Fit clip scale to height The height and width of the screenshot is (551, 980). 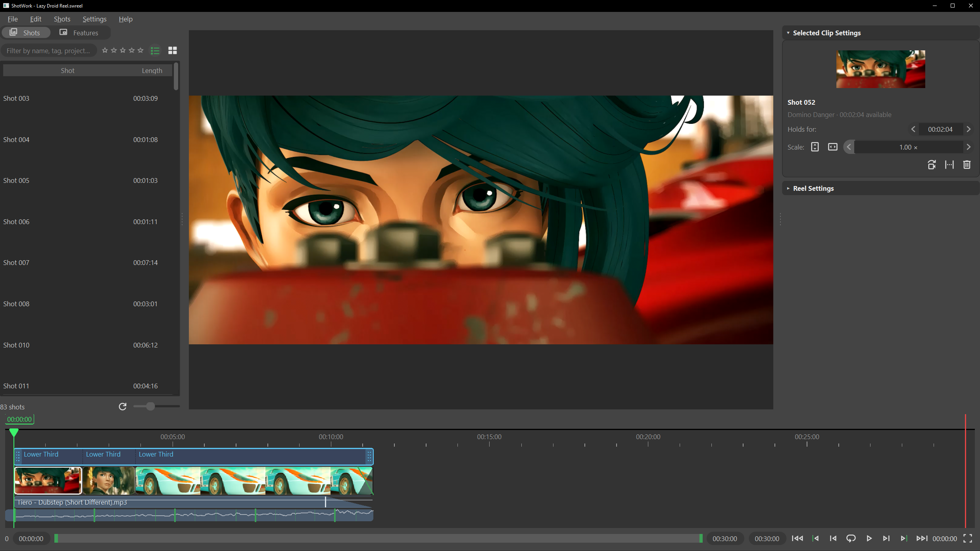coord(815,147)
